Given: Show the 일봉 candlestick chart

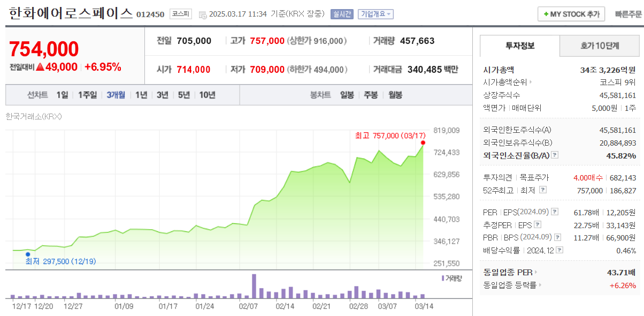Looking at the screenshot, I should (x=347, y=95).
